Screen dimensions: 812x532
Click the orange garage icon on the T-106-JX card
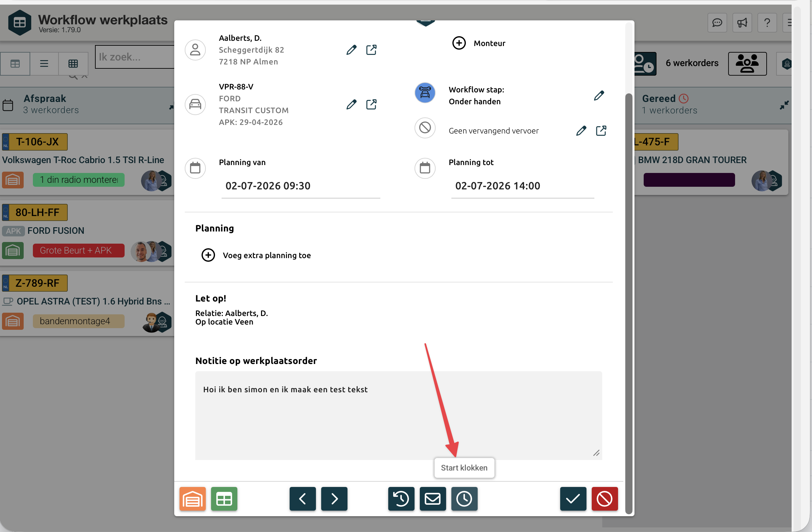[x=12, y=180]
